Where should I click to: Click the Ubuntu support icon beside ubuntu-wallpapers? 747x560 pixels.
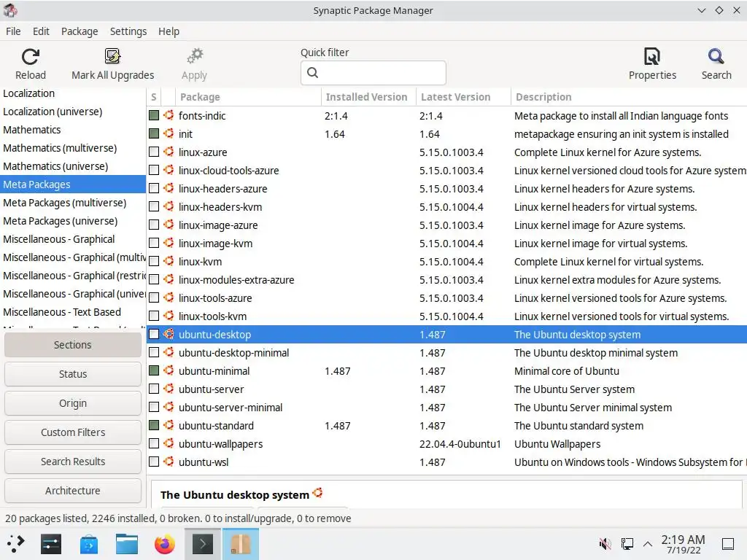(x=169, y=444)
